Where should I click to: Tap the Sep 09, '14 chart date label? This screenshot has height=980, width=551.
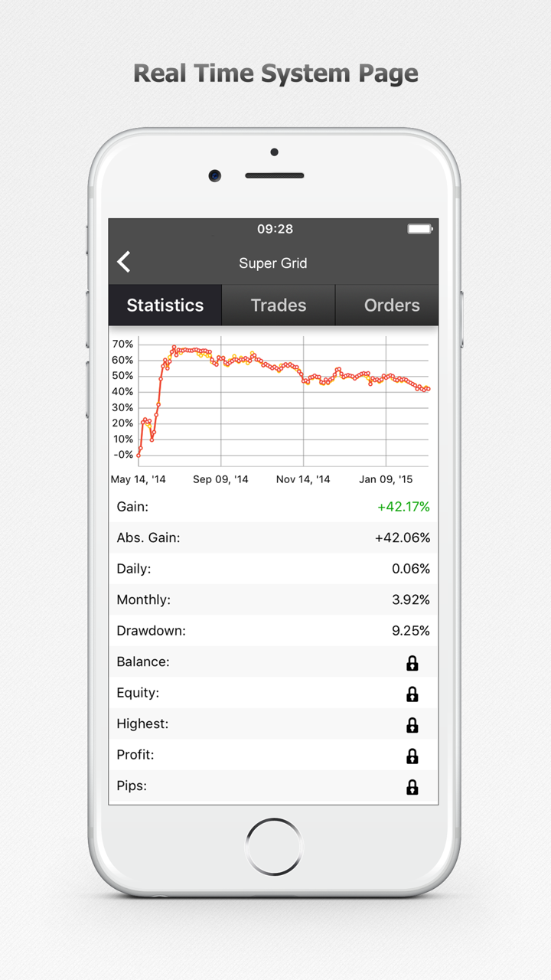pos(220,479)
